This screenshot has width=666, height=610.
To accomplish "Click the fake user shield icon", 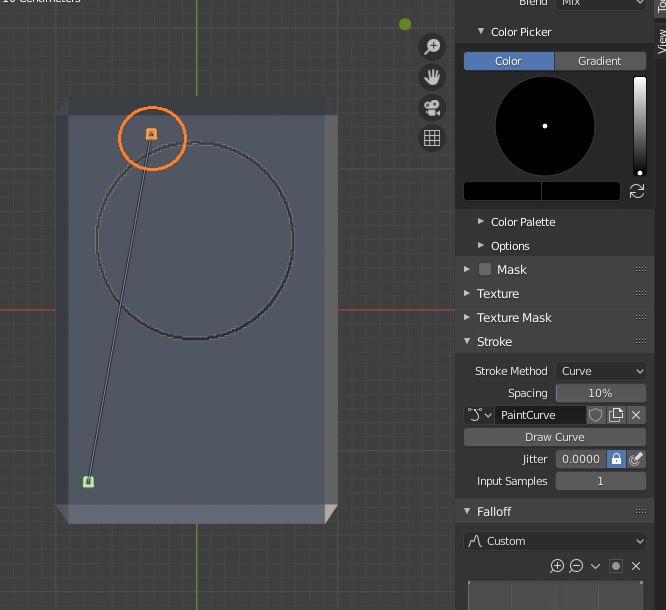I will point(595,415).
